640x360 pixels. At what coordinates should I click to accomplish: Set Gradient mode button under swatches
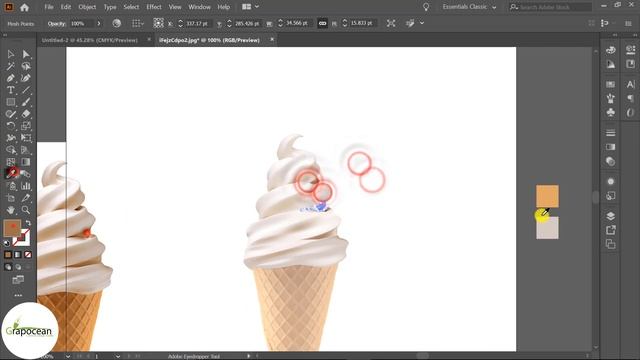click(18, 255)
